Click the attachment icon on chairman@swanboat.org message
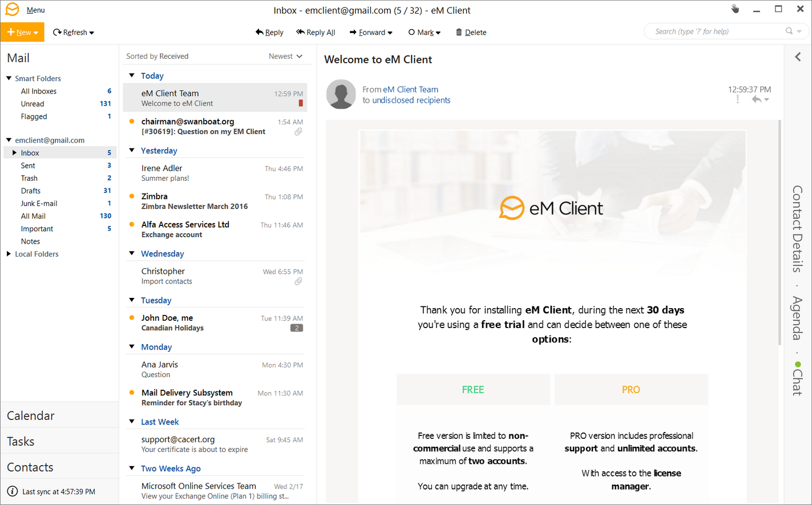Image resolution: width=812 pixels, height=505 pixels. click(298, 132)
